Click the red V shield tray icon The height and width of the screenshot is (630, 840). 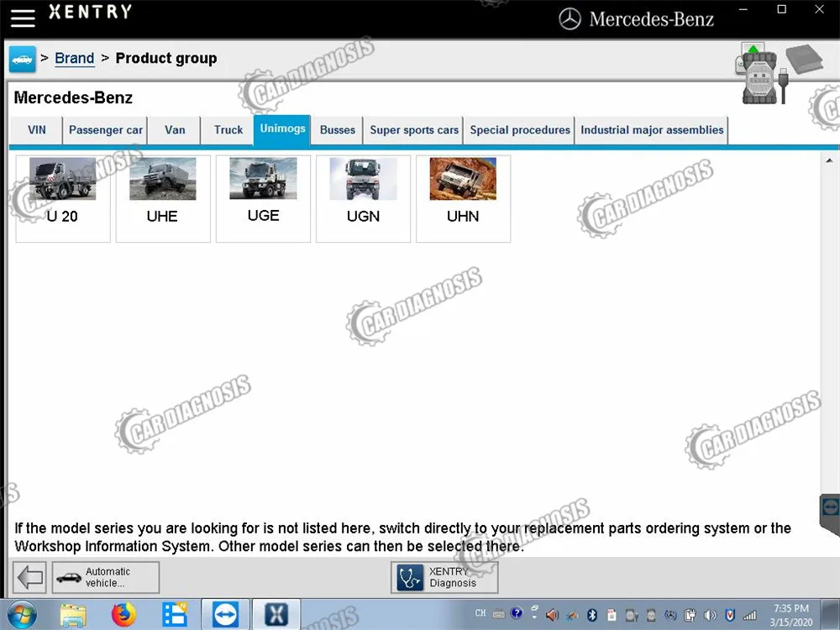tap(730, 615)
